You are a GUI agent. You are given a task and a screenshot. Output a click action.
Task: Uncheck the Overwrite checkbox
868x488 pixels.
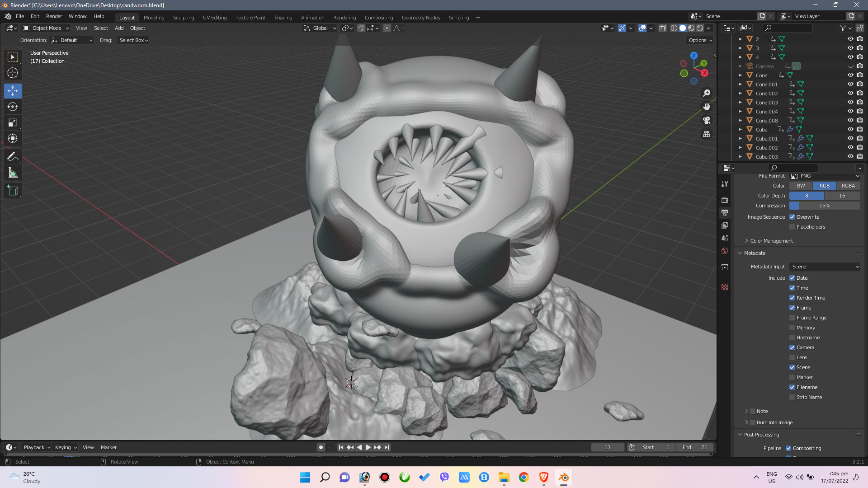pyautogui.click(x=792, y=217)
